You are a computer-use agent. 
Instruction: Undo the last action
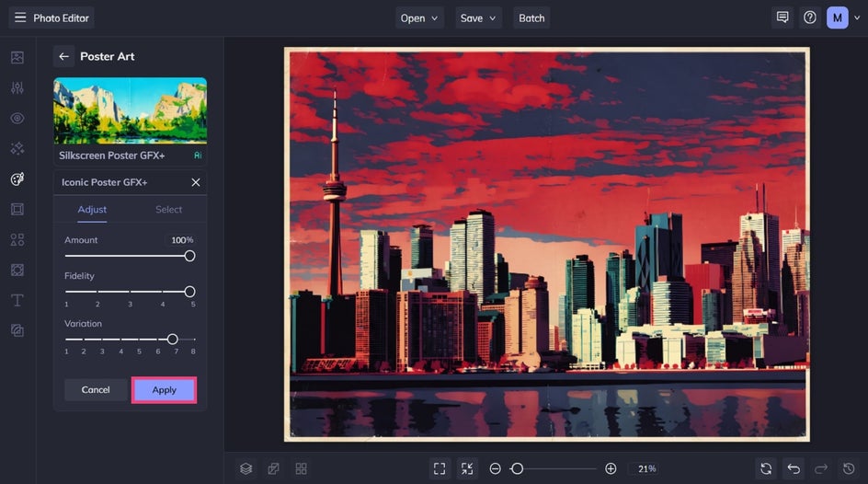click(794, 468)
